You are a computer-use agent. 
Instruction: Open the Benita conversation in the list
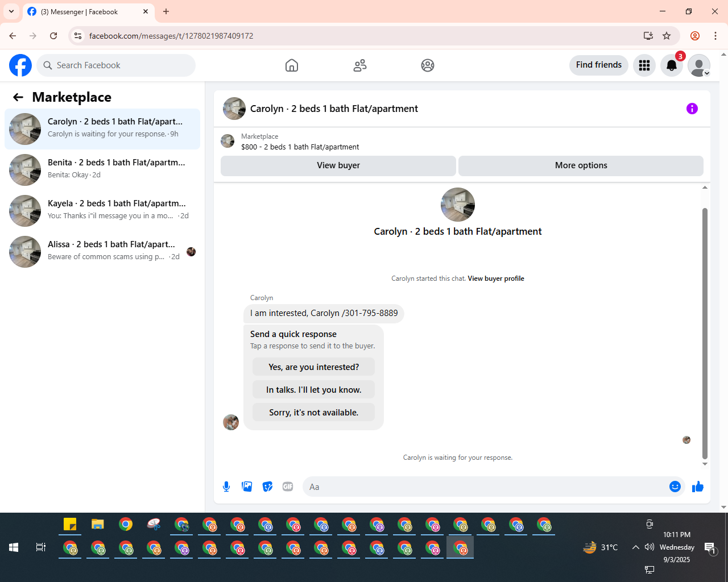(x=102, y=170)
